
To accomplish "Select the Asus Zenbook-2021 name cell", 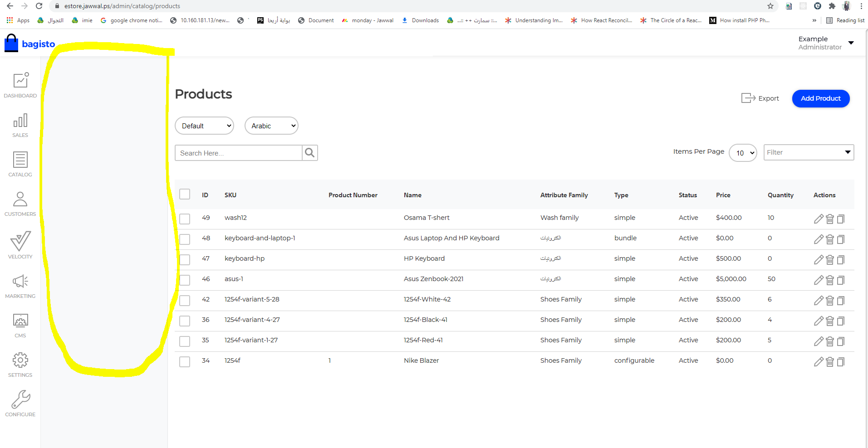I will pos(433,279).
